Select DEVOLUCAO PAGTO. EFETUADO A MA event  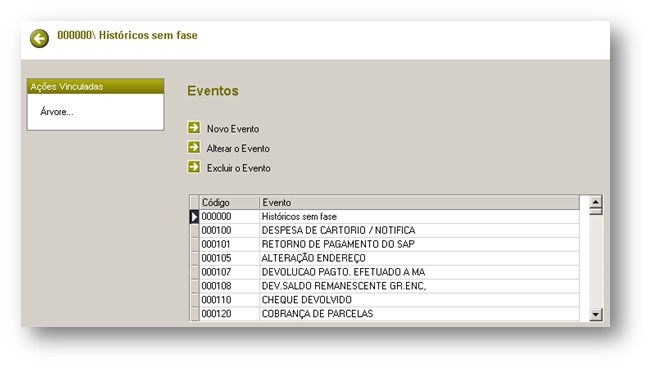[x=419, y=272]
